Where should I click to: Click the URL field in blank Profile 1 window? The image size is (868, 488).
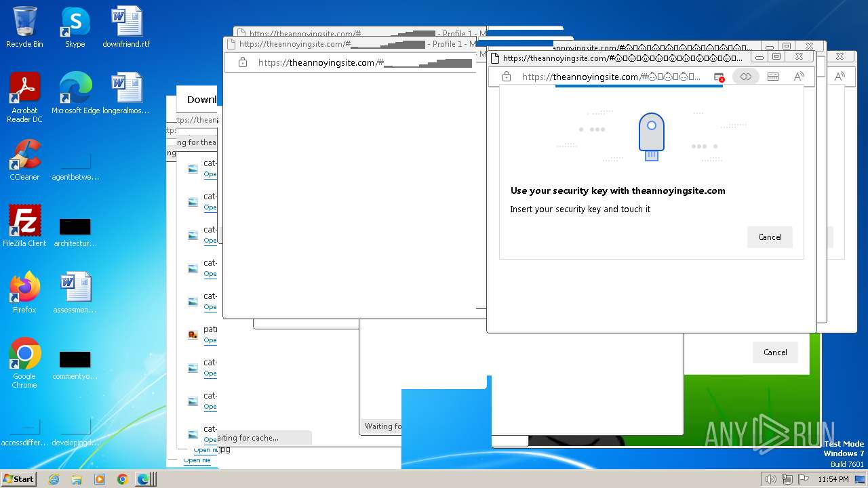[x=365, y=62]
